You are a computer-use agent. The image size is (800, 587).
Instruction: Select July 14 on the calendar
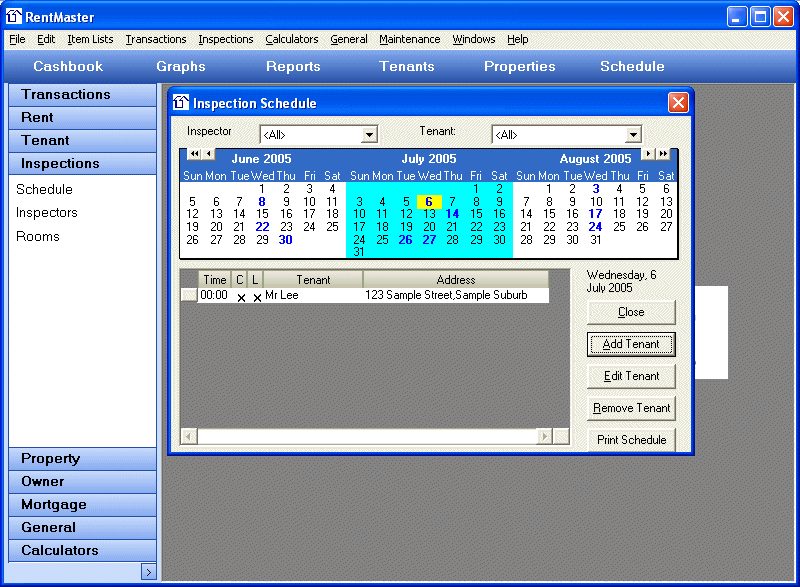point(452,213)
